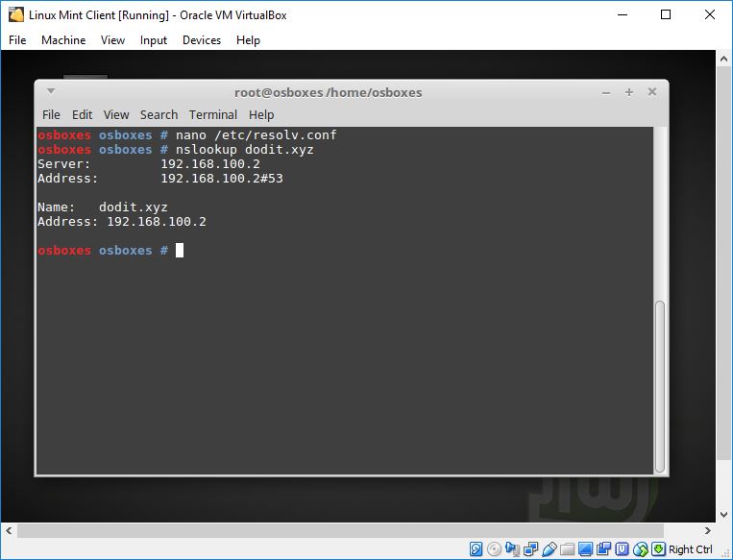The image size is (733, 560).
Task: Open the terminal File menu
Action: pyautogui.click(x=51, y=114)
